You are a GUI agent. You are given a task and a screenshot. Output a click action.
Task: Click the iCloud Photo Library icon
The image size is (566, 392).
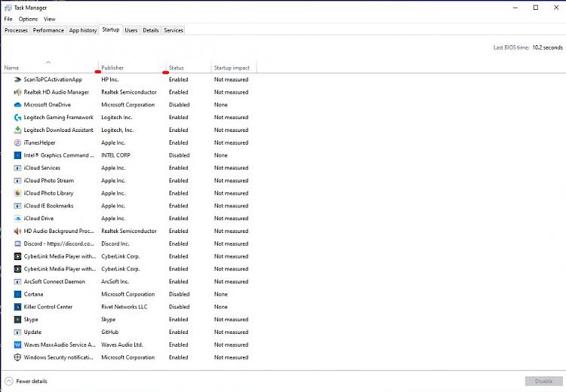click(x=17, y=193)
